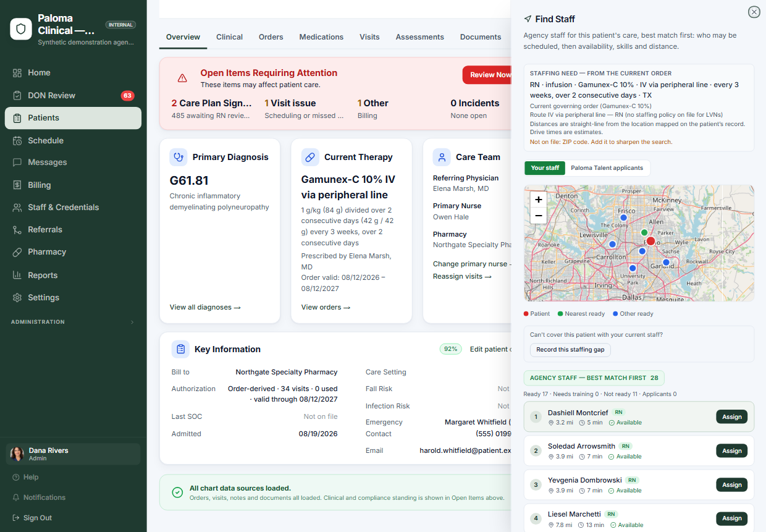Click the Pharmacy pill icon
This screenshot has width=766, height=532.
click(17, 252)
